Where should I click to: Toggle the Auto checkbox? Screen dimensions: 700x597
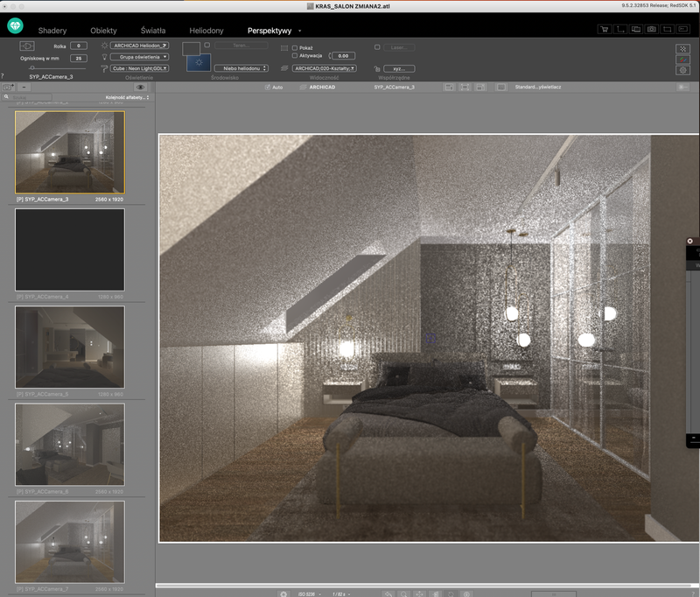pyautogui.click(x=268, y=87)
